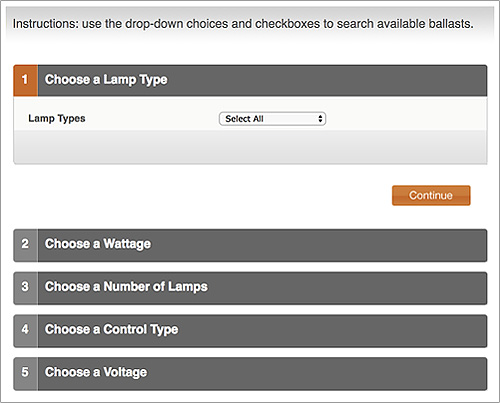Click the Lamp Types field label
Screen dimensions: 500x403
[x=57, y=119]
